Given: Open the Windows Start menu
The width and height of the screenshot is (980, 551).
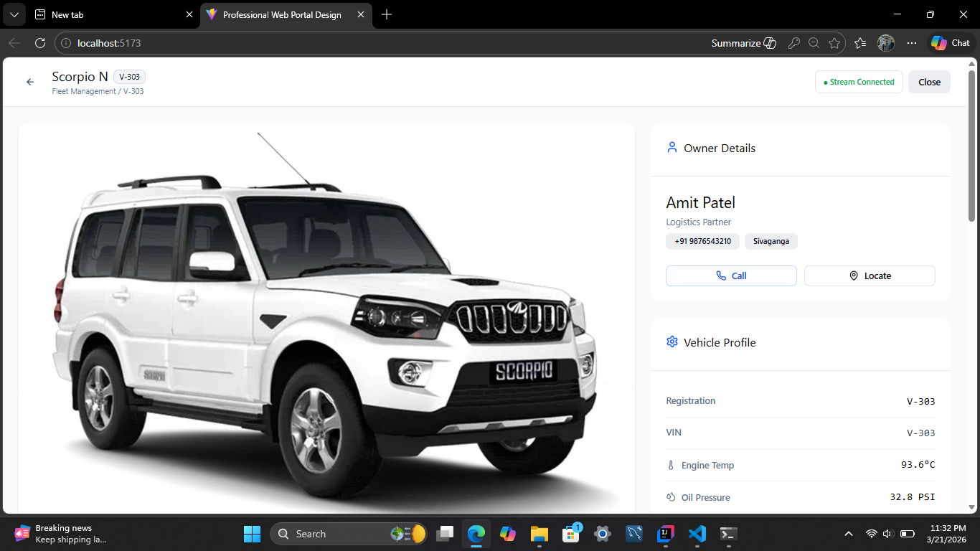Looking at the screenshot, I should tap(253, 534).
